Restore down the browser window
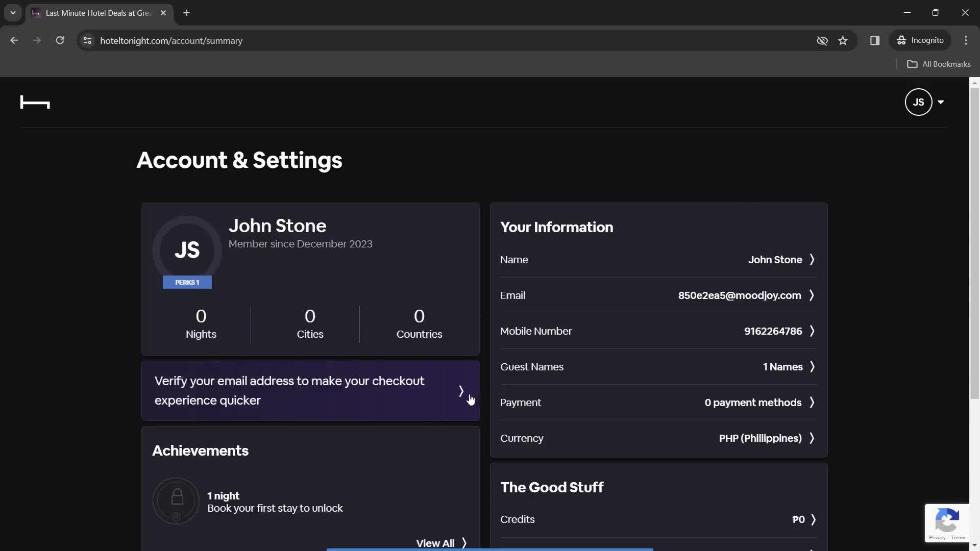980x551 pixels. pos(936,13)
